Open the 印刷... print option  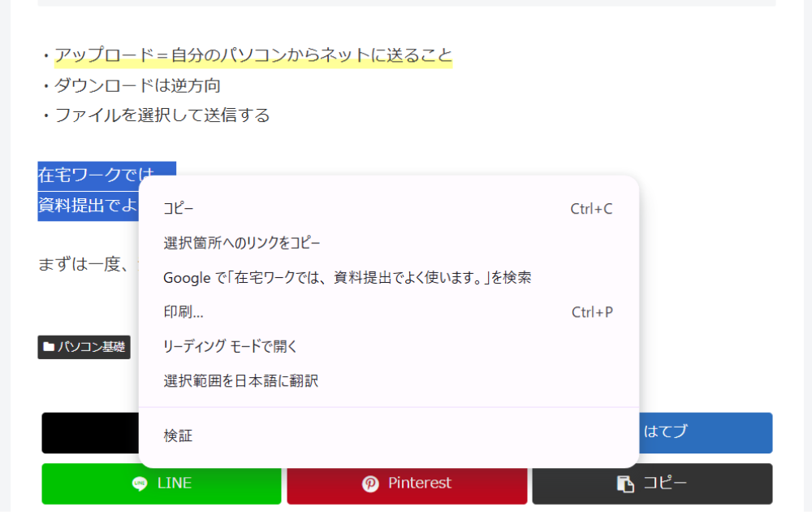pos(184,312)
